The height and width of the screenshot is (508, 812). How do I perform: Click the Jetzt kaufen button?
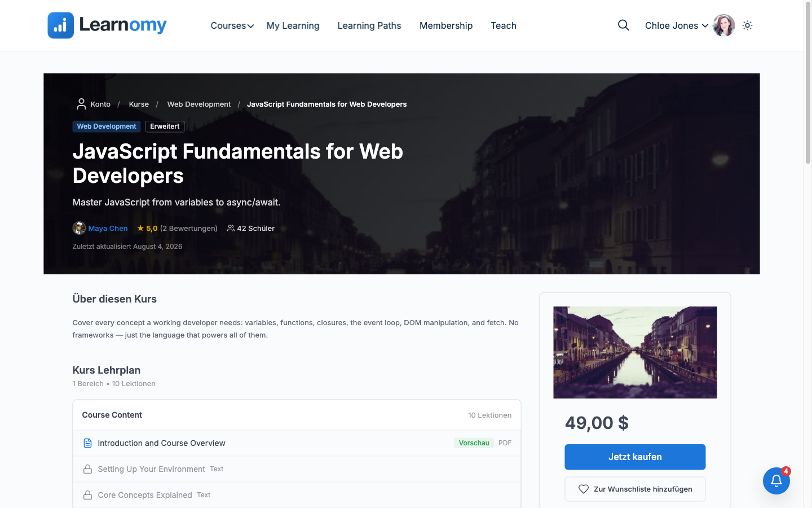tap(635, 457)
